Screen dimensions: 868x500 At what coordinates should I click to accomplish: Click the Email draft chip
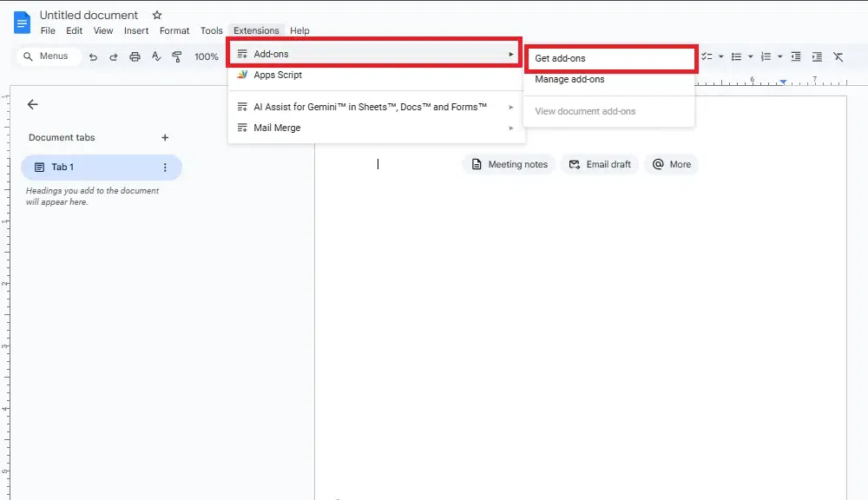click(x=600, y=164)
